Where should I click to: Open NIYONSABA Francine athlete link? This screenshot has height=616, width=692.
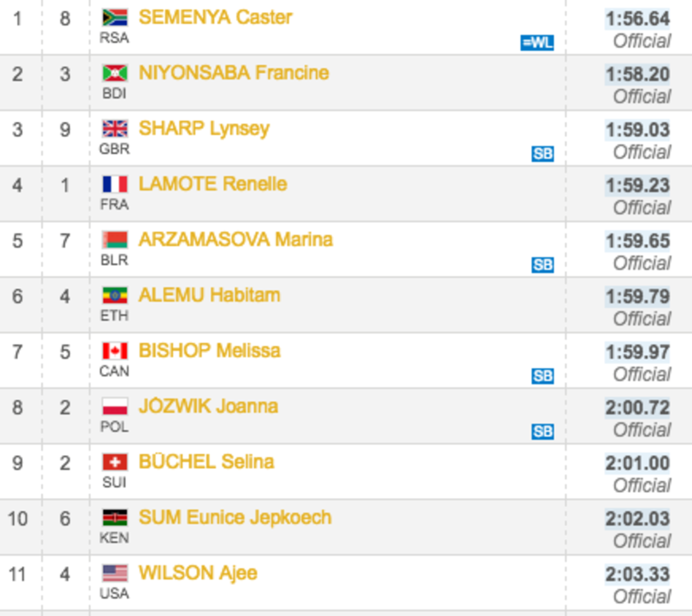(x=234, y=72)
